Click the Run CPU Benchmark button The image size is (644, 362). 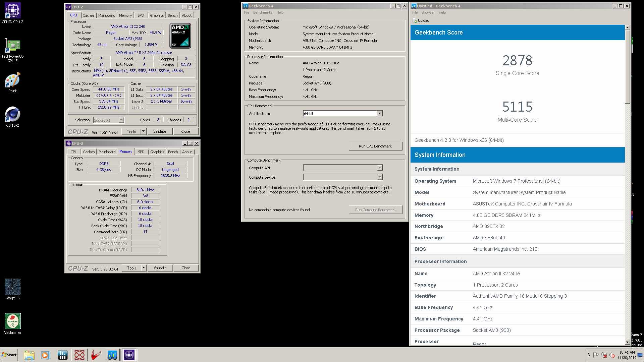(375, 146)
